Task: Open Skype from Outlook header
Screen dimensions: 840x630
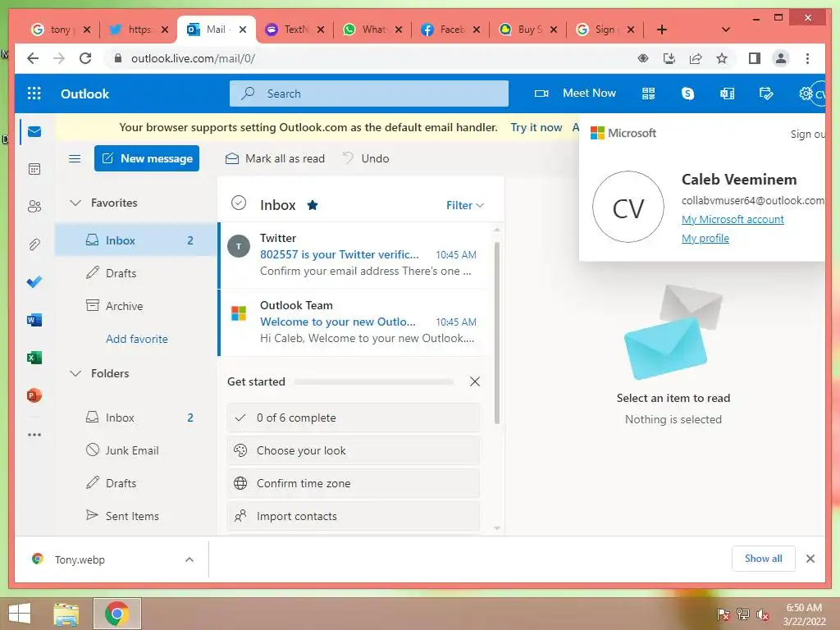Action: click(x=687, y=94)
